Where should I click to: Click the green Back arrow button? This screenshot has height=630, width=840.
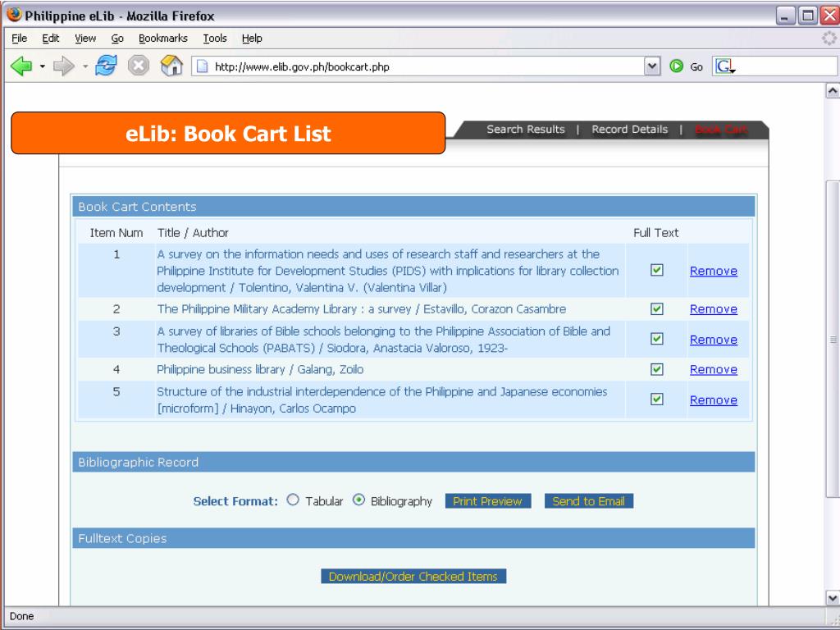(x=21, y=66)
